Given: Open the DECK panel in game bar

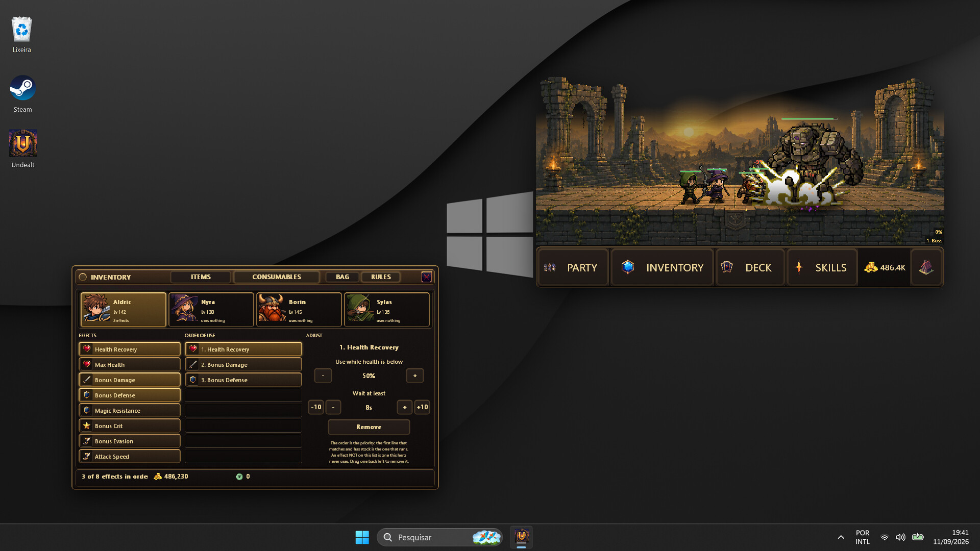Looking at the screenshot, I should (749, 267).
